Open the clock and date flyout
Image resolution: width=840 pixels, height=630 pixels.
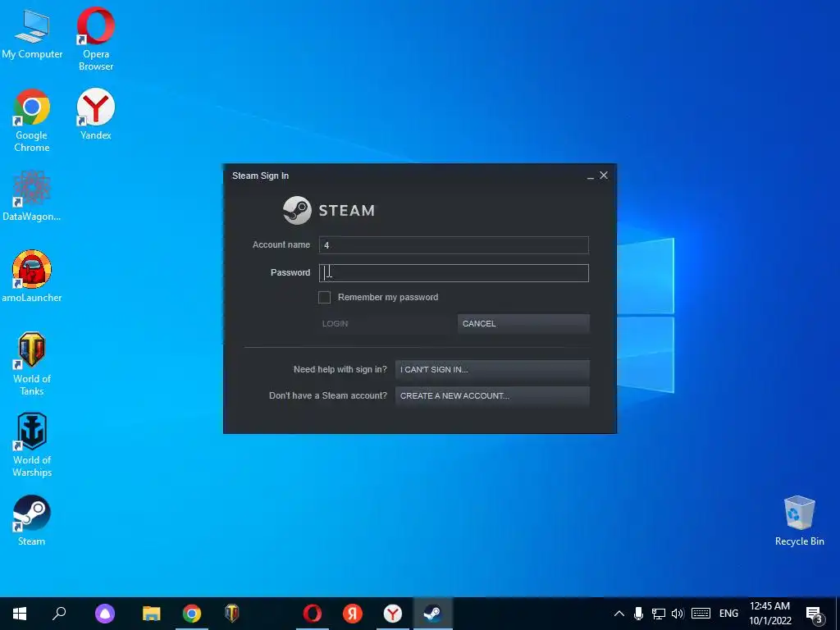769,614
